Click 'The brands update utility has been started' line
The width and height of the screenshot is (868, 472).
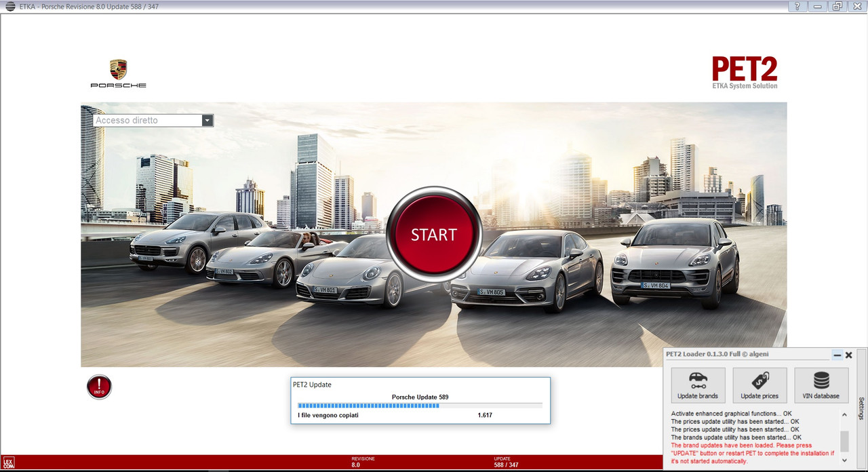click(x=736, y=437)
